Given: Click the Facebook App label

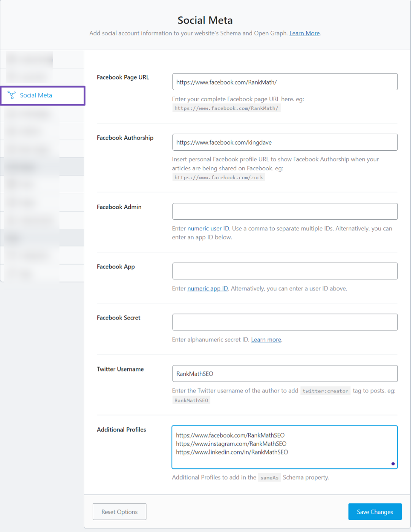Looking at the screenshot, I should click(x=115, y=267).
